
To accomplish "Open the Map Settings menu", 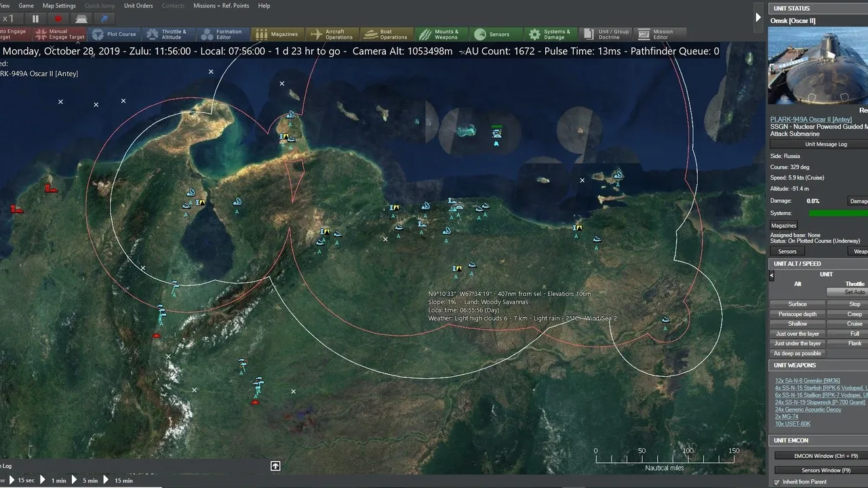I will 59,5.
